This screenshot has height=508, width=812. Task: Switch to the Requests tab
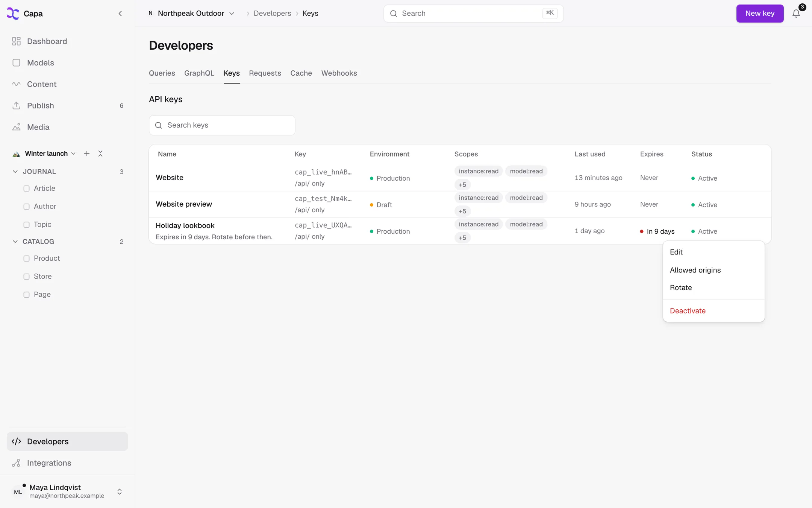265,73
